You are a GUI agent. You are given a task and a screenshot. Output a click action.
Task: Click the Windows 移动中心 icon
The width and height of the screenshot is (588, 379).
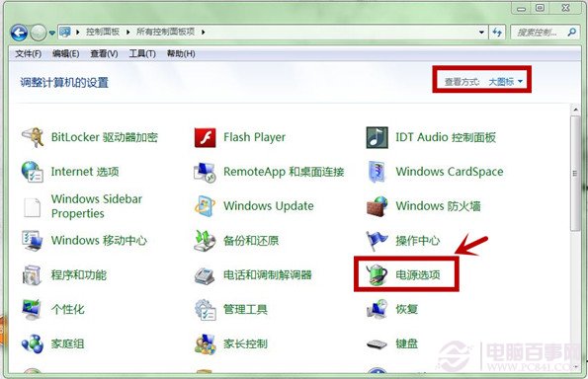(x=33, y=241)
